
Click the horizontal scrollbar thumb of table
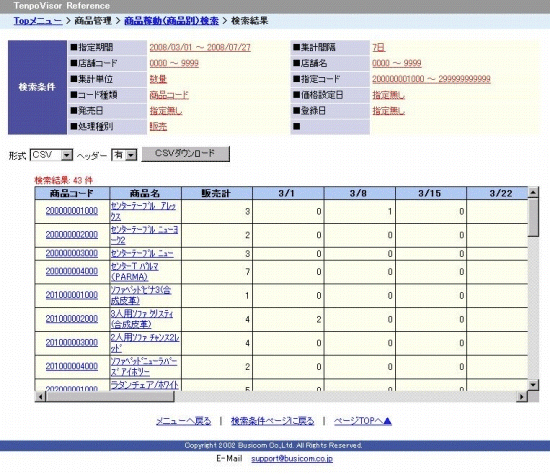[x=110, y=396]
